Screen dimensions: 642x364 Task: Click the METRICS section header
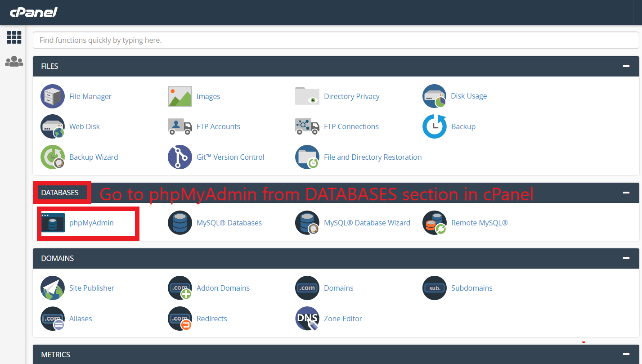336,355
